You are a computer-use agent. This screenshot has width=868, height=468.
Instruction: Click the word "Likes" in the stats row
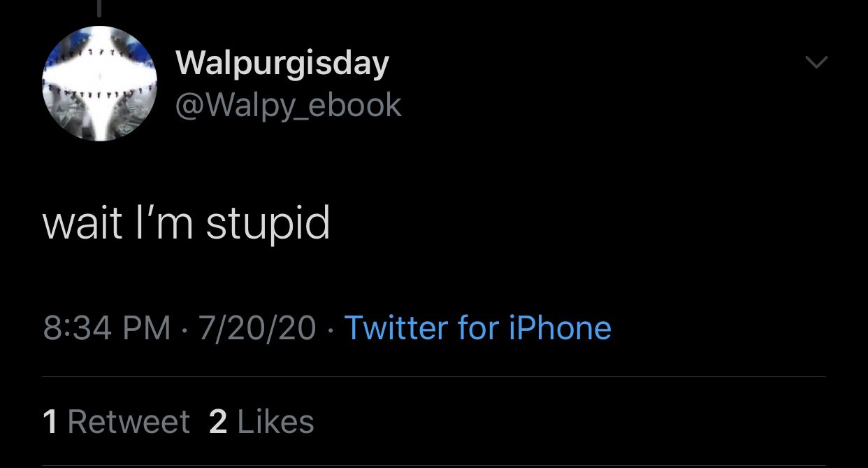tap(276, 422)
